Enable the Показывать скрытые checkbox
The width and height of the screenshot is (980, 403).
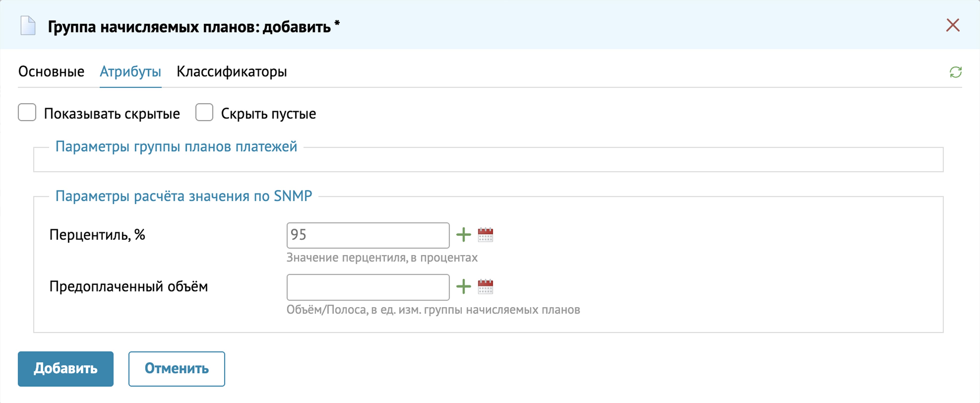click(27, 113)
